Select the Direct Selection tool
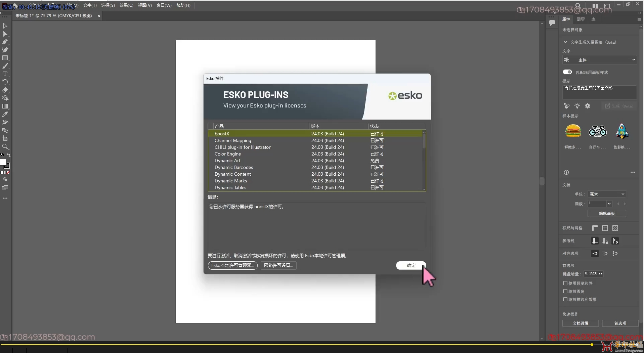 pos(5,34)
